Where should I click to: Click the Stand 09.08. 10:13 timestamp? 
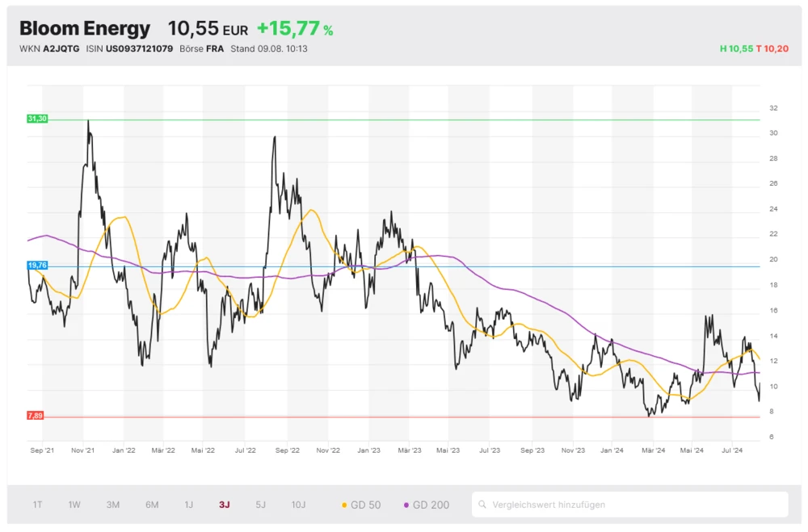[x=269, y=49]
